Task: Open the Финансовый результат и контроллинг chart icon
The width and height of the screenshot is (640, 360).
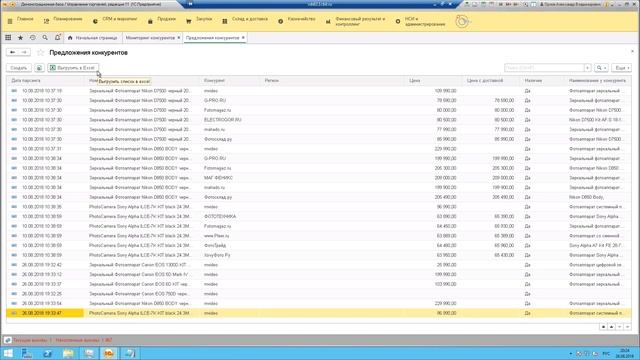Action: 328,21
